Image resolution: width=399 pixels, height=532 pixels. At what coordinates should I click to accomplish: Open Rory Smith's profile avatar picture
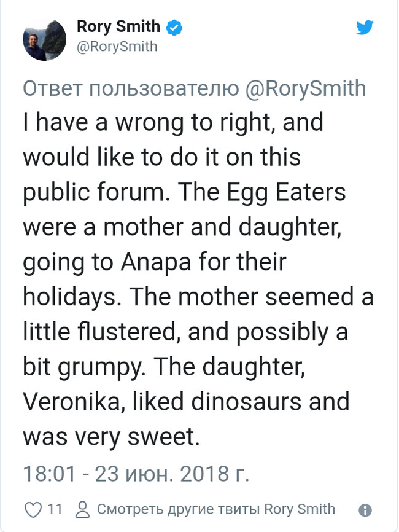pyautogui.click(x=44, y=39)
